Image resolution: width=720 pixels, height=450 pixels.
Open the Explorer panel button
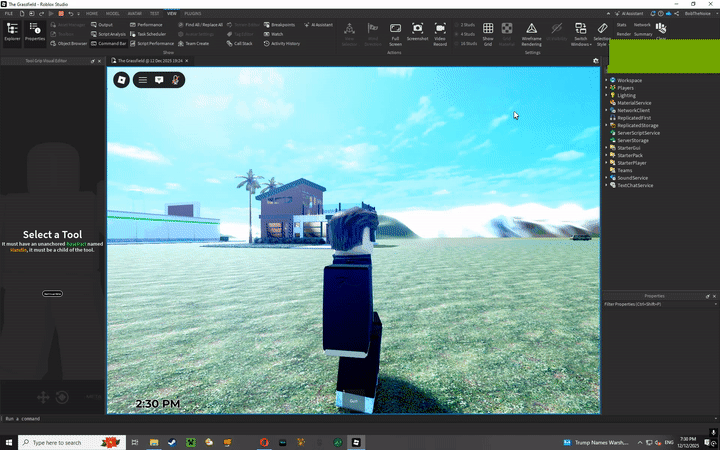[x=12, y=32]
